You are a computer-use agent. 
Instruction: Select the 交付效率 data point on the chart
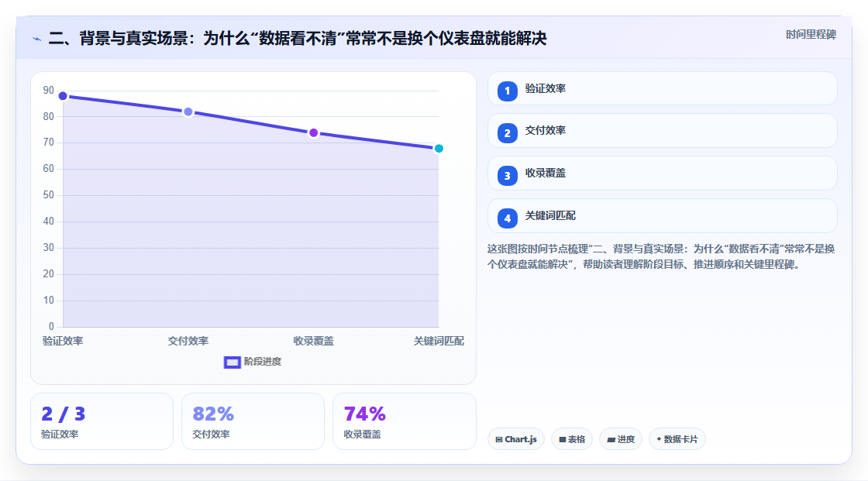(188, 112)
